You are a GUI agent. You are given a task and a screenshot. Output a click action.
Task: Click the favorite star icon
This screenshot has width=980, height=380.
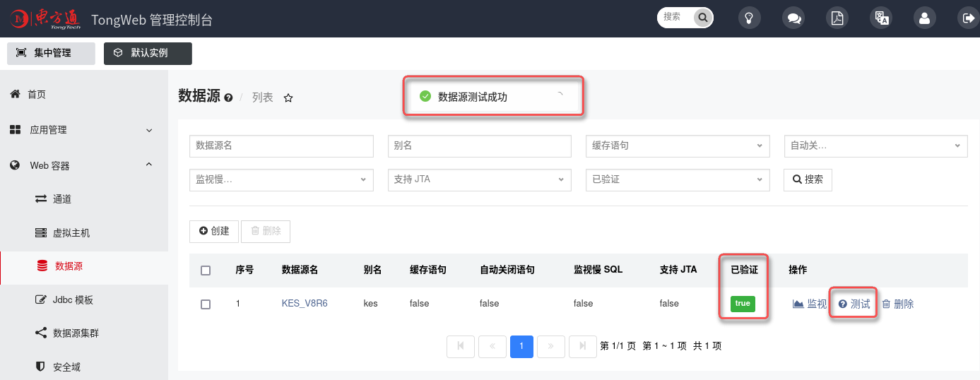pos(288,98)
